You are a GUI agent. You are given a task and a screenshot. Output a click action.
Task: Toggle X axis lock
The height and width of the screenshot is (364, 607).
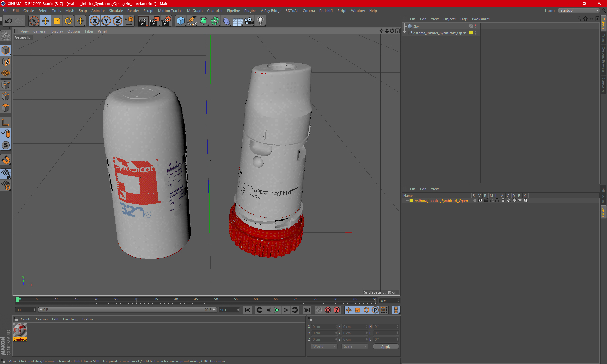tap(95, 21)
